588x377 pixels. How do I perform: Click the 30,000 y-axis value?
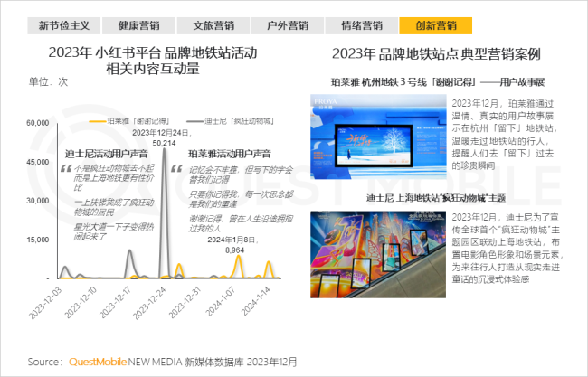point(37,201)
